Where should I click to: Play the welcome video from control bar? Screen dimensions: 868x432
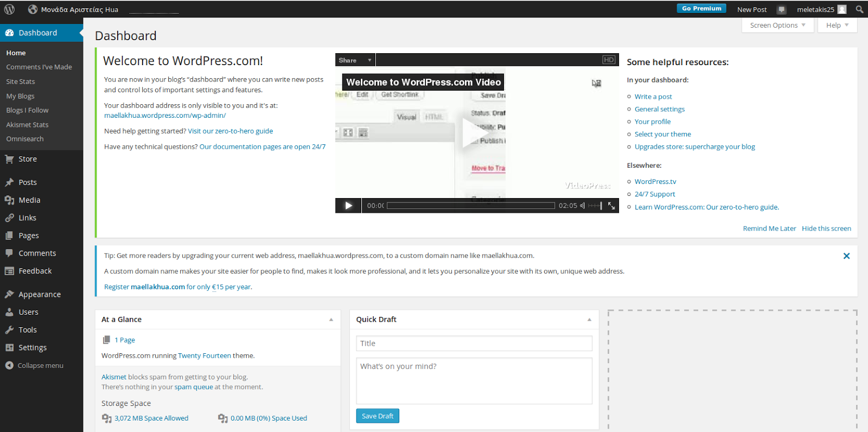[x=348, y=206]
